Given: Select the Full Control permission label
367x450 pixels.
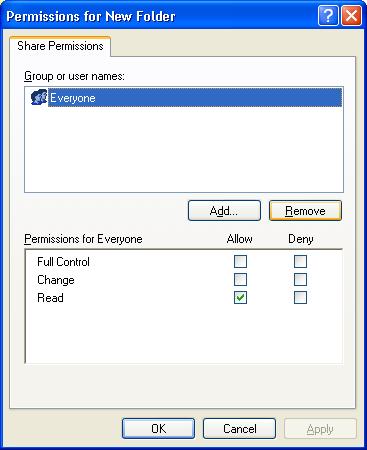Looking at the screenshot, I should pos(63,262).
